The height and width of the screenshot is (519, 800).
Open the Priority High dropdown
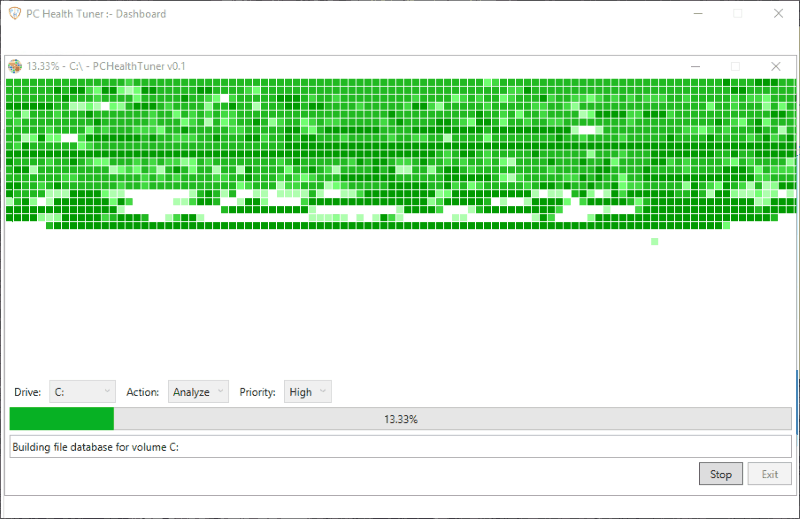(308, 392)
